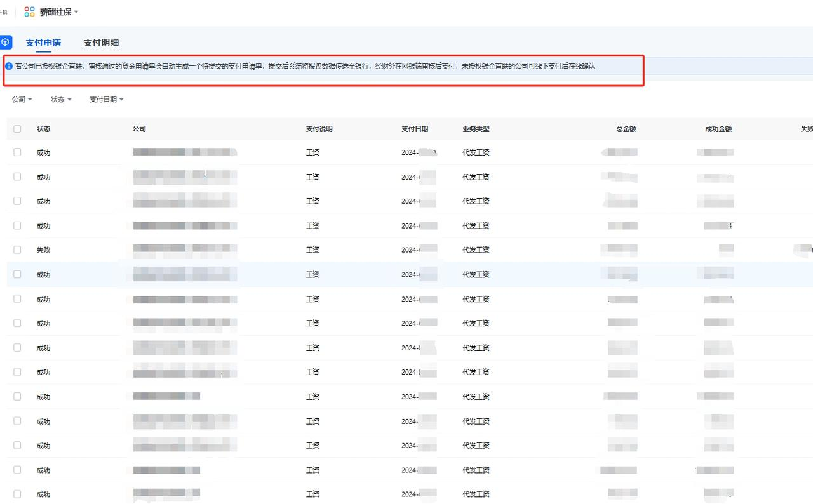The height and width of the screenshot is (504, 813).
Task: Expand the 支付日期 filter dropdown
Action: pyautogui.click(x=107, y=100)
